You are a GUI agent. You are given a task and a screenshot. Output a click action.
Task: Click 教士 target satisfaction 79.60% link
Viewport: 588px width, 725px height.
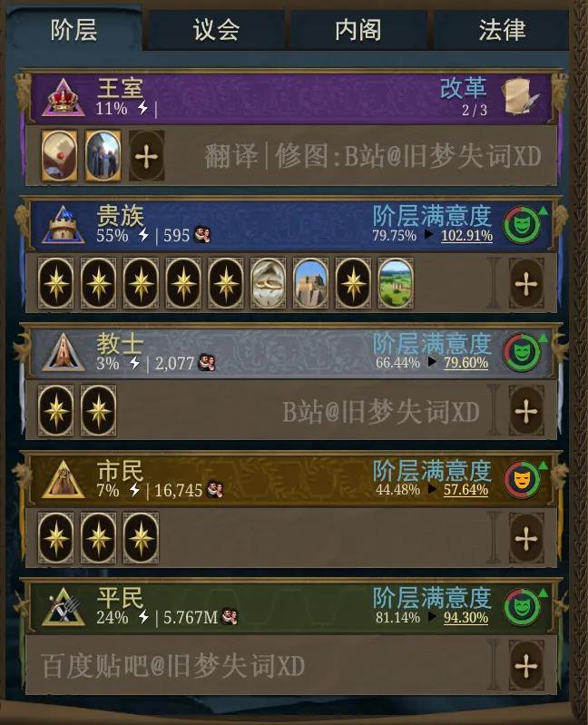coord(466,363)
